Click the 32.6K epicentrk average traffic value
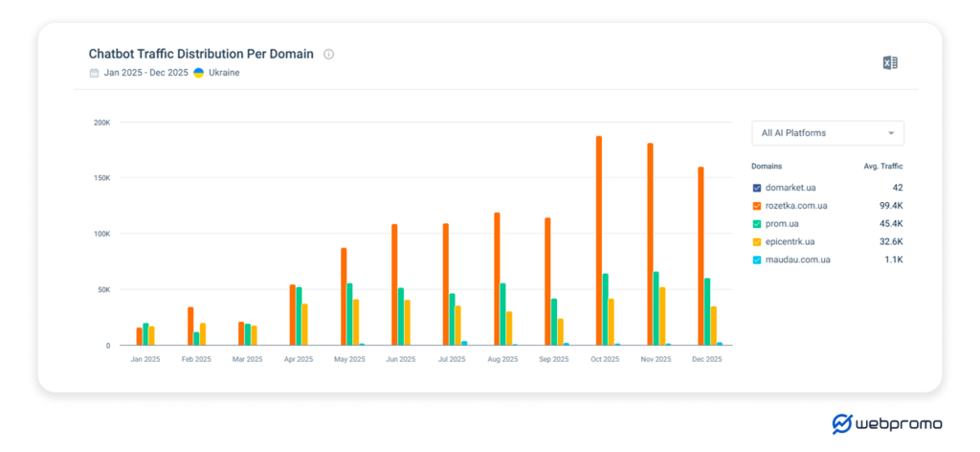The height and width of the screenshot is (452, 980). pos(891,242)
